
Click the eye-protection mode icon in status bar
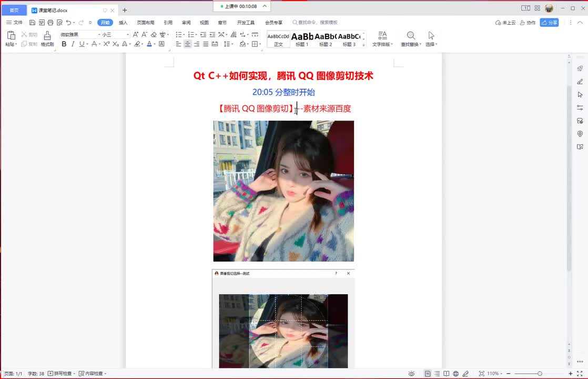tap(411, 374)
